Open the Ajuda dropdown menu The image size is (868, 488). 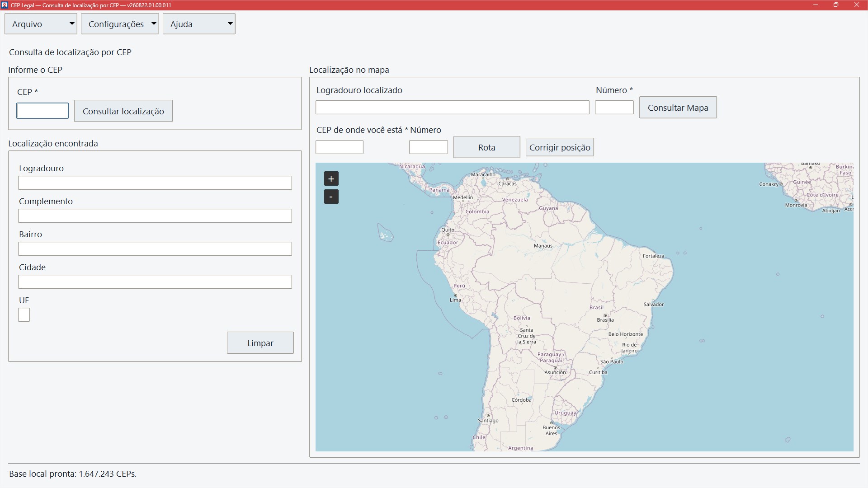199,24
